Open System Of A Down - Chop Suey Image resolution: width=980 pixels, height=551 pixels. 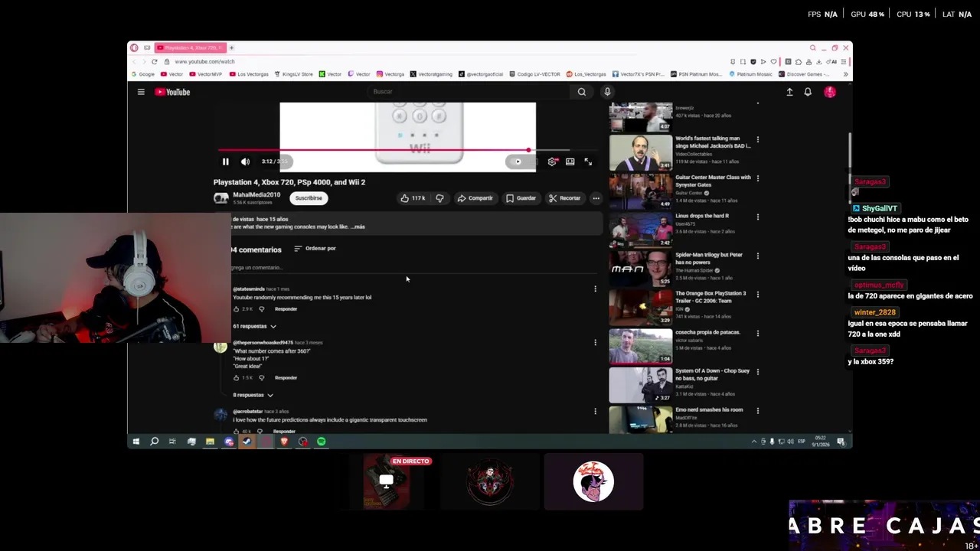click(641, 385)
